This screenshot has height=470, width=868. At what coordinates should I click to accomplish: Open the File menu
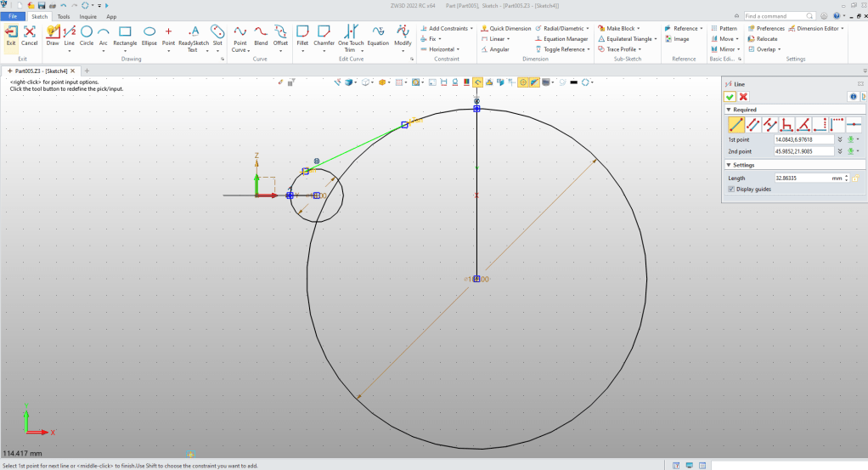[14, 16]
